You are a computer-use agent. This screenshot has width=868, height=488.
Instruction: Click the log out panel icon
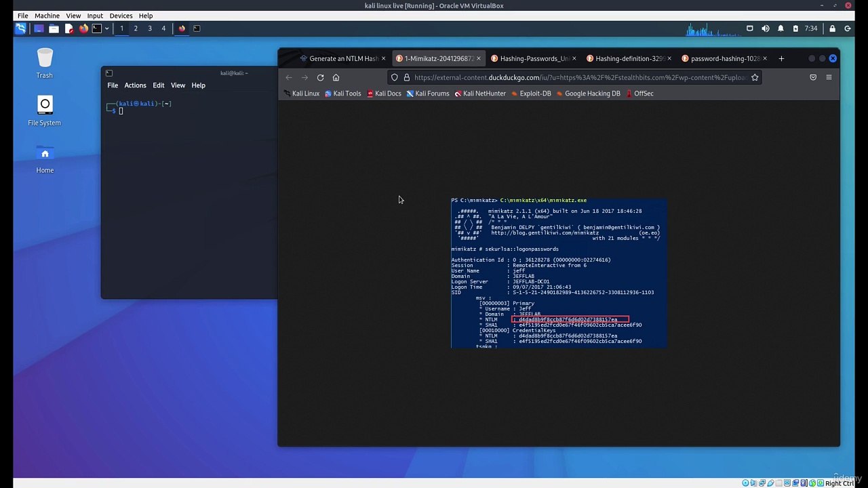[848, 28]
